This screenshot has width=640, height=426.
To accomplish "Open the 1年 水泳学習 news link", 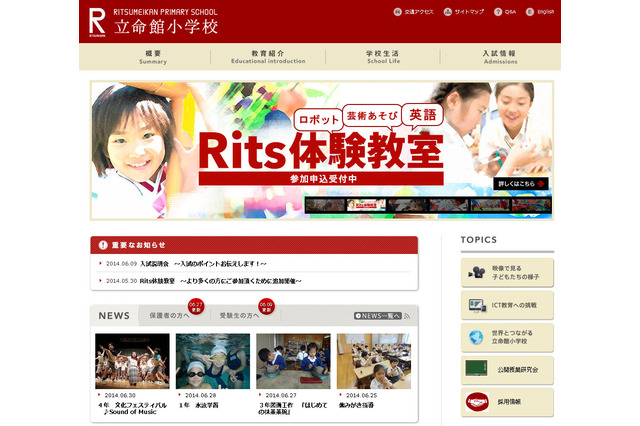I will (198, 405).
